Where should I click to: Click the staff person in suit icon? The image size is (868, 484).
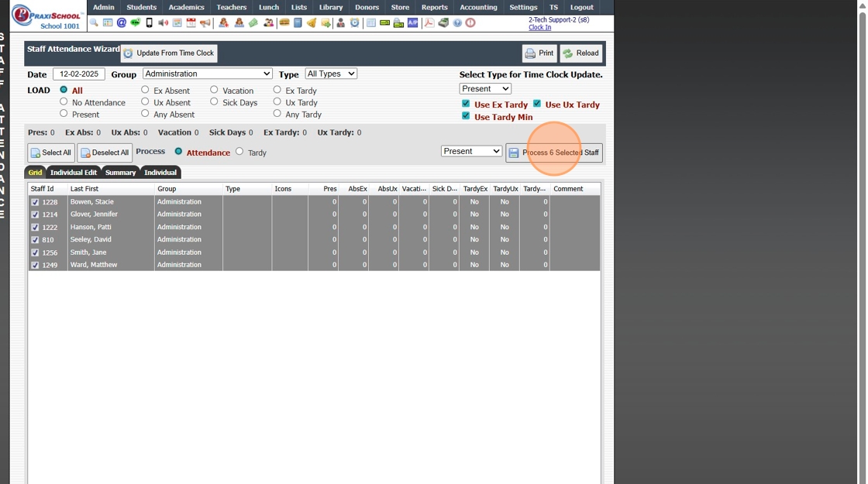340,22
